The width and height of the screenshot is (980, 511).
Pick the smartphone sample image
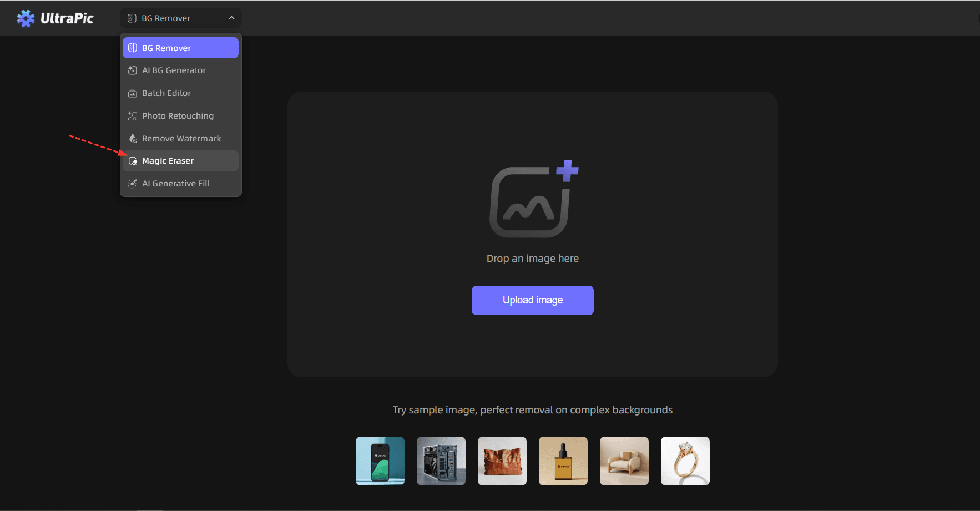coord(380,461)
